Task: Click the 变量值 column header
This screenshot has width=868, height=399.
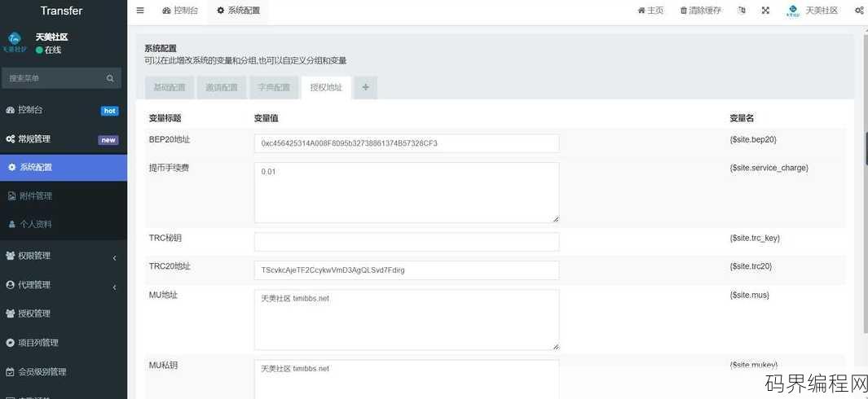Action: (x=267, y=118)
